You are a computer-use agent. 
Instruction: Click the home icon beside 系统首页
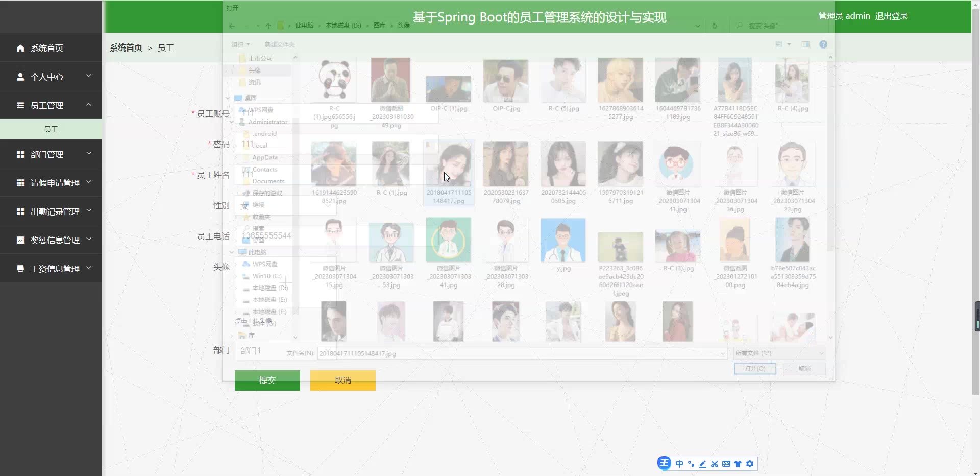click(x=20, y=48)
